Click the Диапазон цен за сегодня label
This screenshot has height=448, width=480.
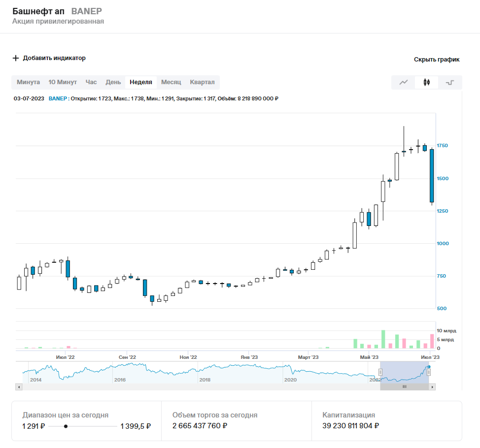(x=65, y=416)
